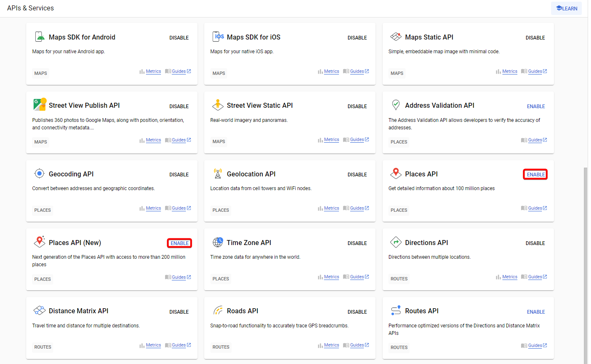Disable the Street View Publish API
The height and width of the screenshot is (364, 591).
(x=179, y=106)
